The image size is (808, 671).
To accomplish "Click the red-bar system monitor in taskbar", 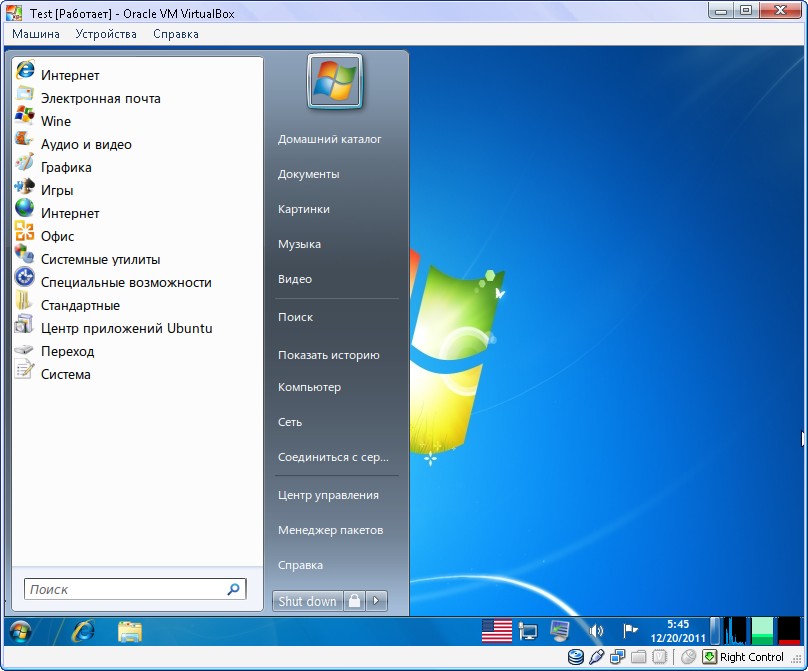I will pos(789,631).
